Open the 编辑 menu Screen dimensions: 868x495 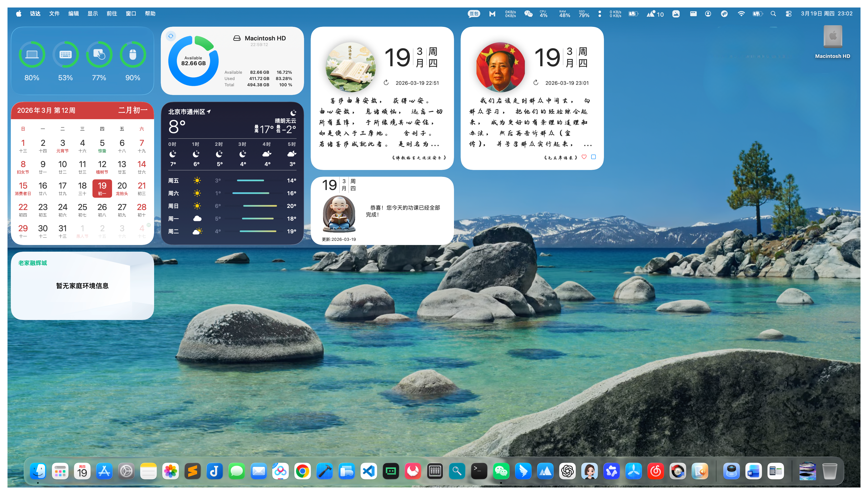click(73, 14)
